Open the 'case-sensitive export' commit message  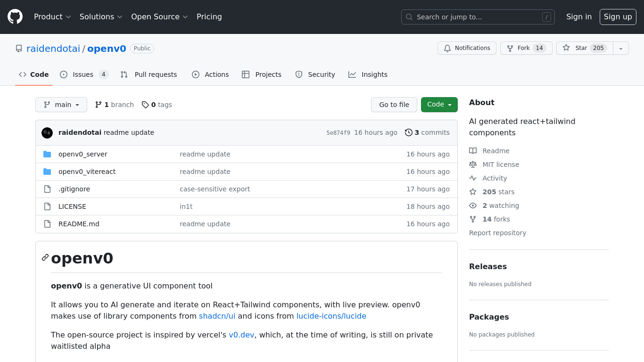pos(215,189)
